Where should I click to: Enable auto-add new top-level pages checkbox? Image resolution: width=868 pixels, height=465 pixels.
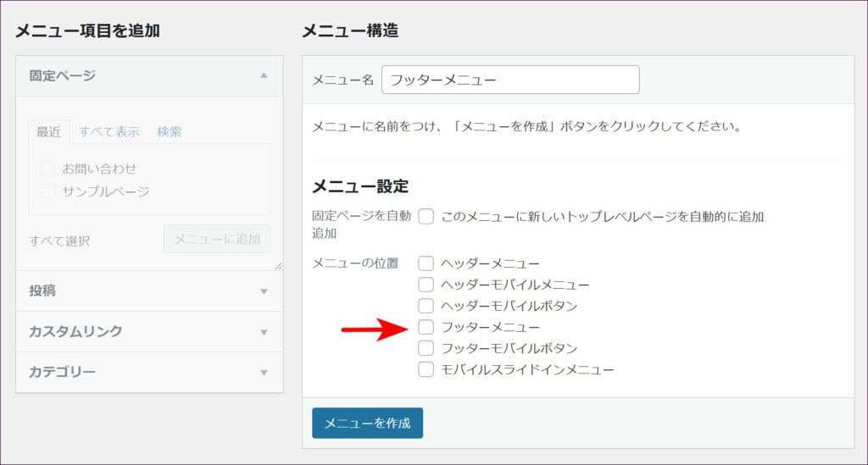(x=426, y=217)
